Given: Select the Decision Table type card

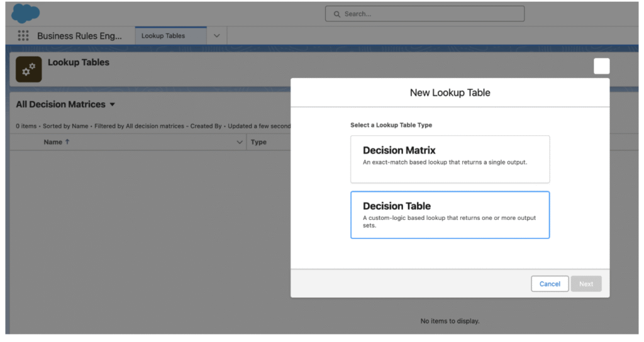Looking at the screenshot, I should [x=450, y=215].
